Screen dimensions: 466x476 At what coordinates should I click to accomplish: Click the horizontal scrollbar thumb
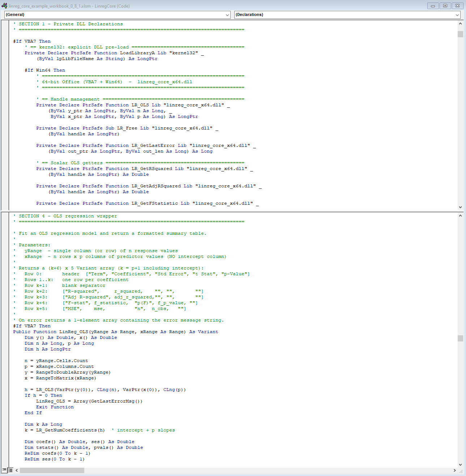[x=52, y=471]
